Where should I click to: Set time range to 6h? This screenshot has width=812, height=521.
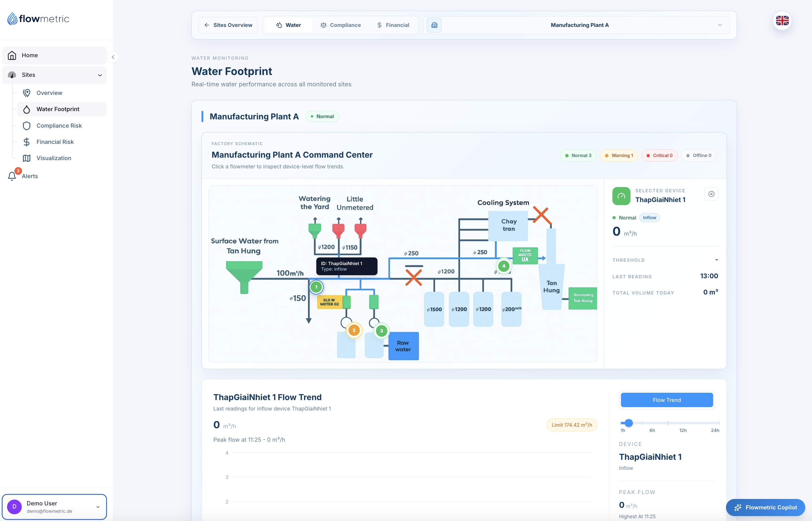click(652, 430)
